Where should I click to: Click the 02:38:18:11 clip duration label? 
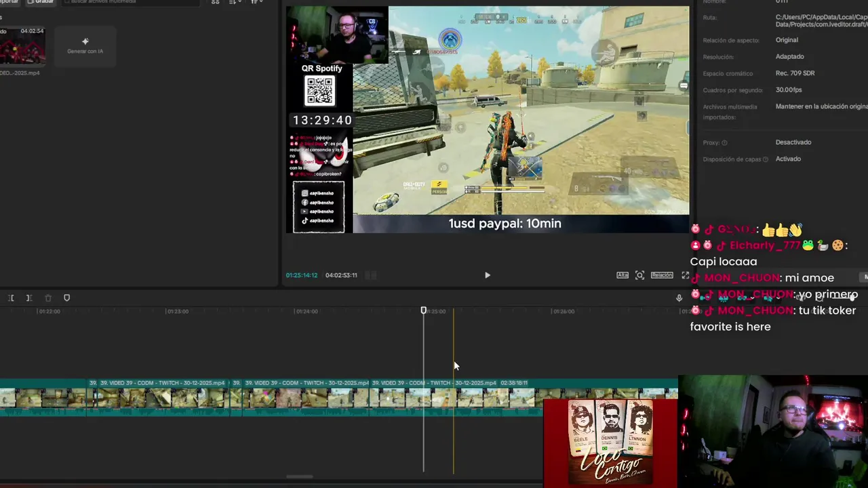click(514, 383)
